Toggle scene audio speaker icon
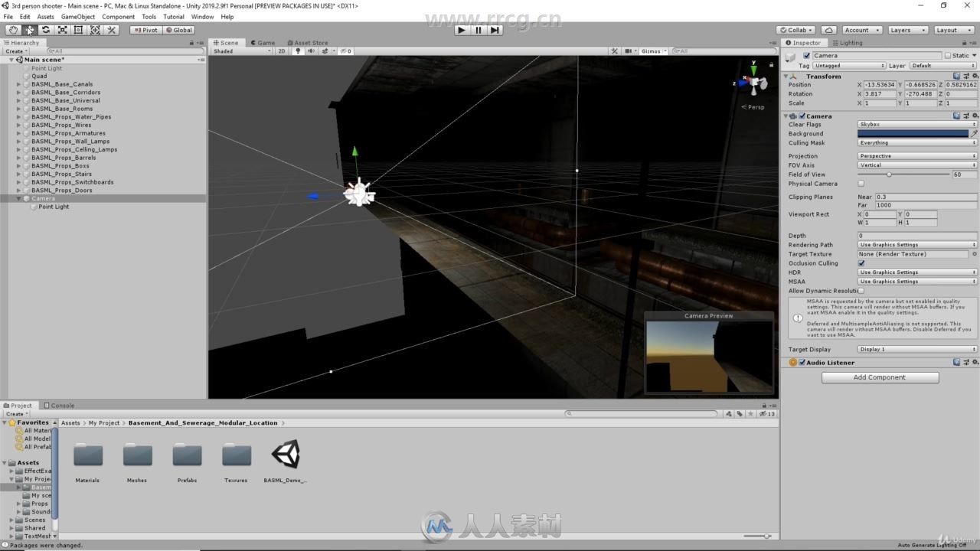Screen dimensions: 980x551 [x=311, y=51]
